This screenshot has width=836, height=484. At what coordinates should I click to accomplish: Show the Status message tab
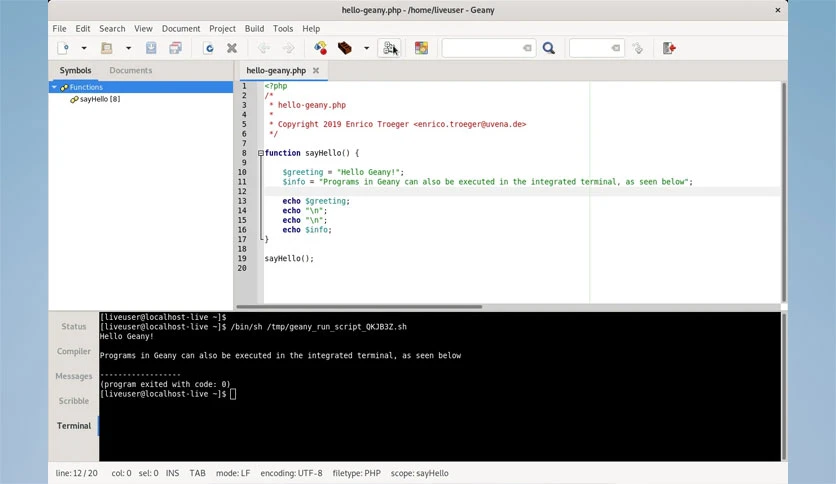(74, 326)
